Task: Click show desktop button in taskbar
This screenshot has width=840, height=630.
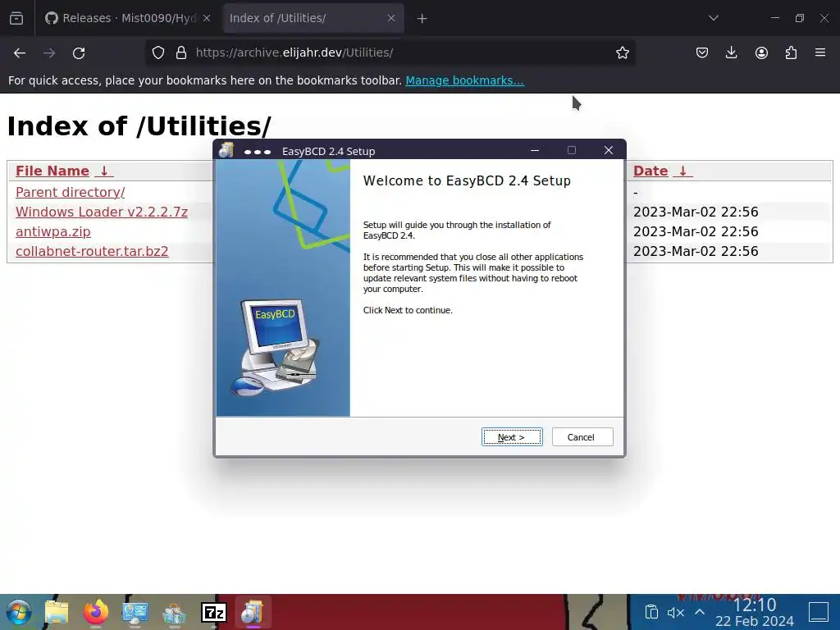Action: click(x=819, y=612)
